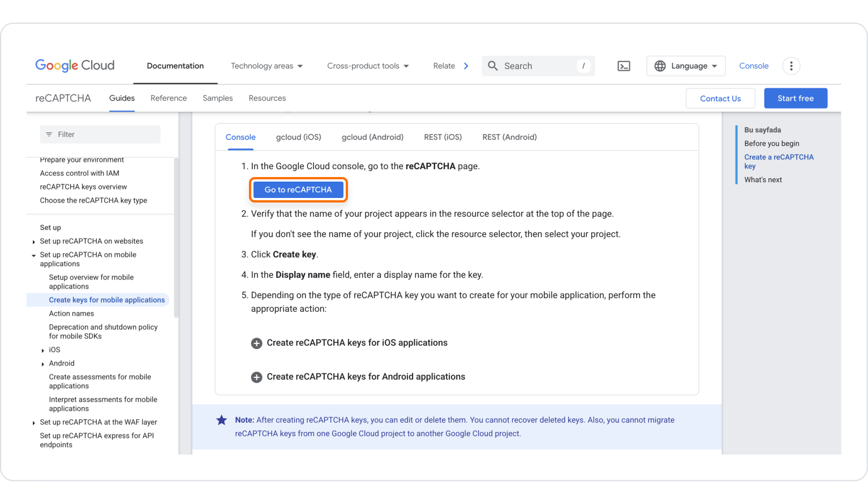Open Interpret assessments for mobile applications
Viewport: 868px width, 504px height.
pyautogui.click(x=104, y=404)
